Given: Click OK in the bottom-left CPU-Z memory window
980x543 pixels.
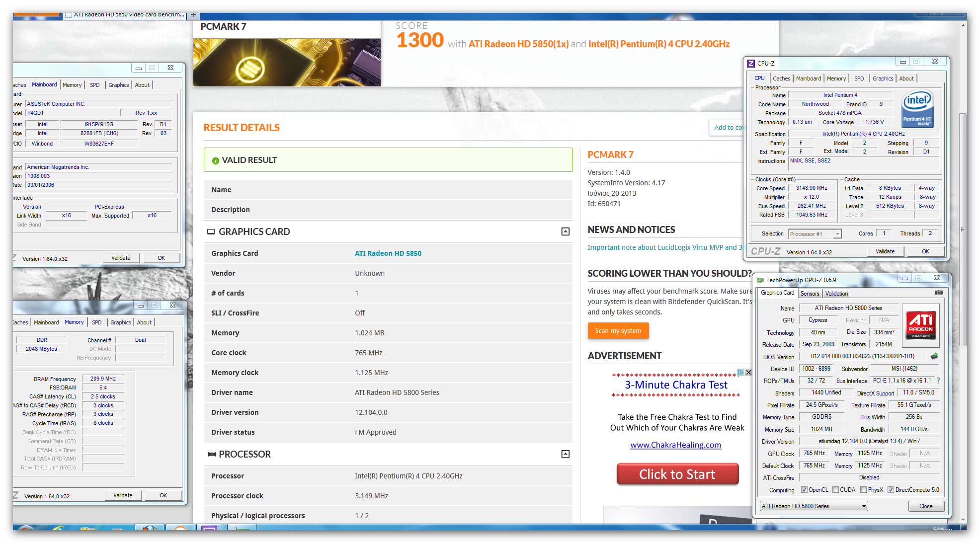Looking at the screenshot, I should [x=163, y=495].
